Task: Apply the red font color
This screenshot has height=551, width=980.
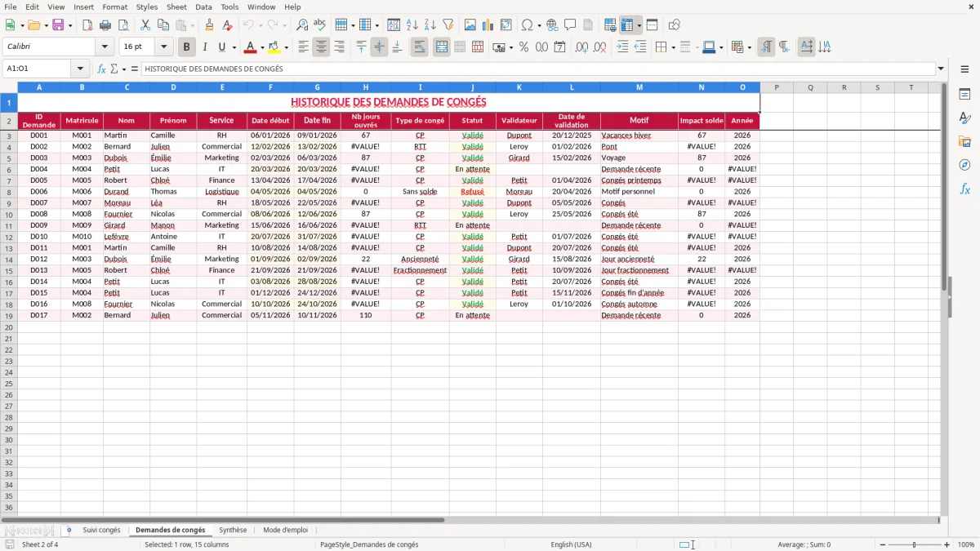Action: [x=251, y=47]
